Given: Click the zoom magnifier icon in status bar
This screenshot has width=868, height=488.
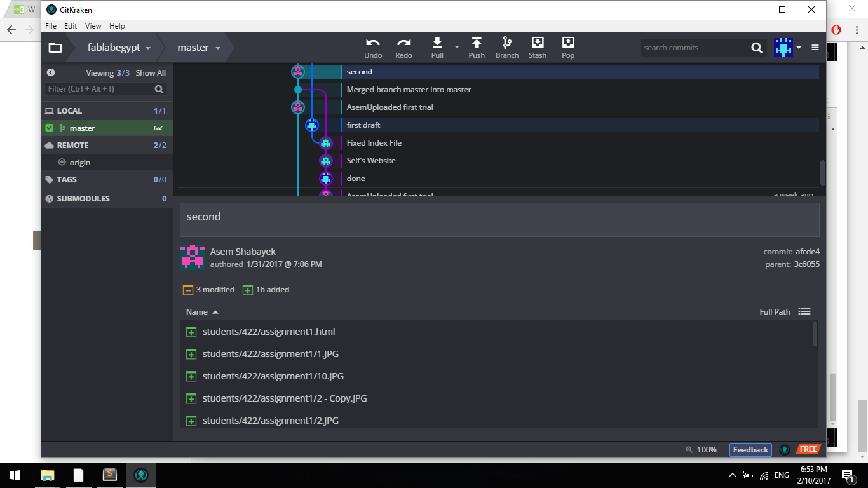Looking at the screenshot, I should [x=689, y=450].
